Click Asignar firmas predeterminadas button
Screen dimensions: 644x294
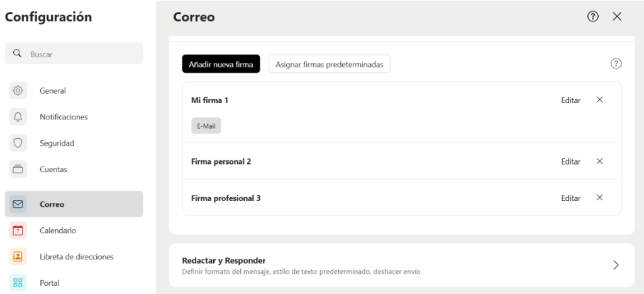click(329, 64)
